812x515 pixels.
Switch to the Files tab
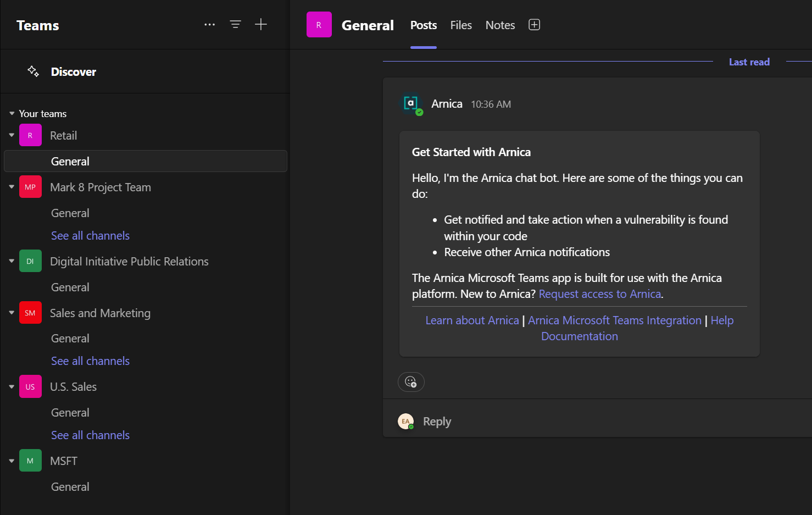click(460, 25)
